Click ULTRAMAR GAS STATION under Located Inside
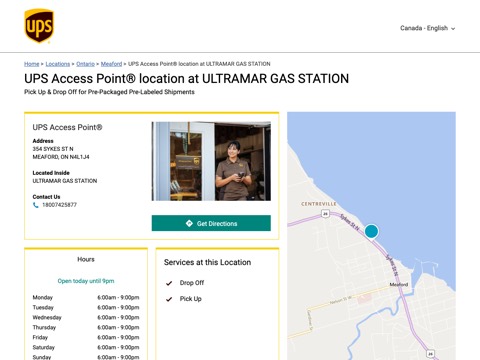This screenshot has width=480, height=360. point(65,181)
